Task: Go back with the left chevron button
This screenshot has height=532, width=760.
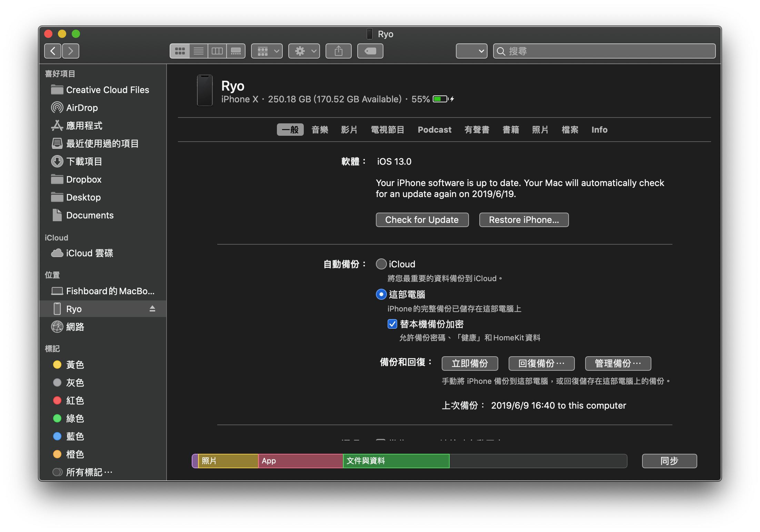Action: tap(53, 51)
